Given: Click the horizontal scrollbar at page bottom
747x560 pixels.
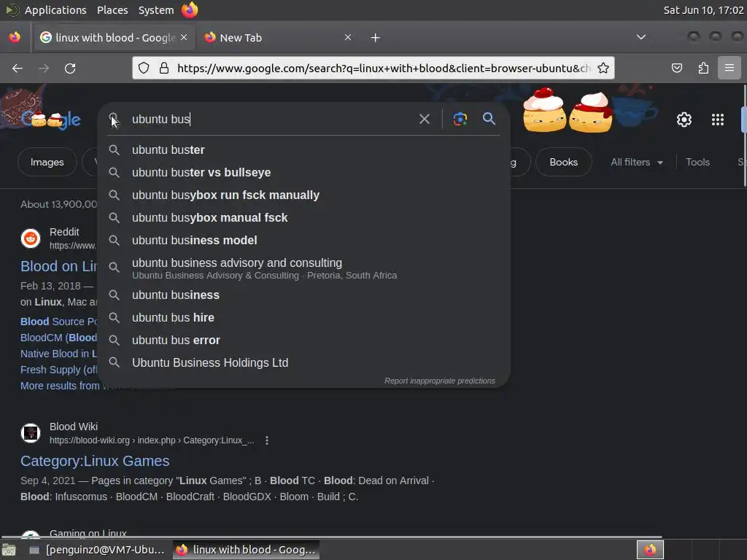Looking at the screenshot, I should pos(332,537).
